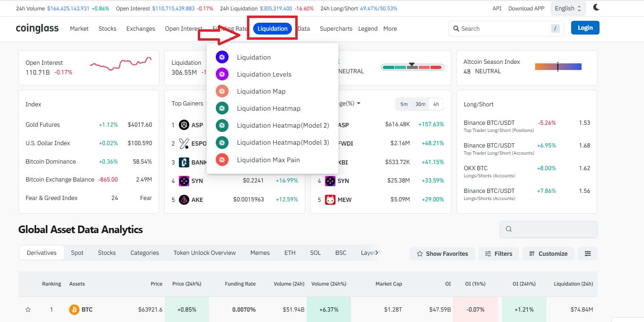
Task: Click the Liquidation Levels purple icon
Action: pyautogui.click(x=222, y=74)
